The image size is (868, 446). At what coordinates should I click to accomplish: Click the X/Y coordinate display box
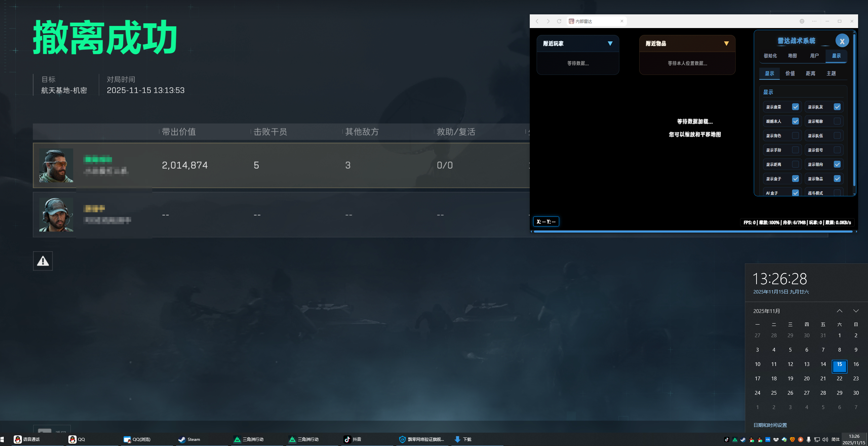546,222
